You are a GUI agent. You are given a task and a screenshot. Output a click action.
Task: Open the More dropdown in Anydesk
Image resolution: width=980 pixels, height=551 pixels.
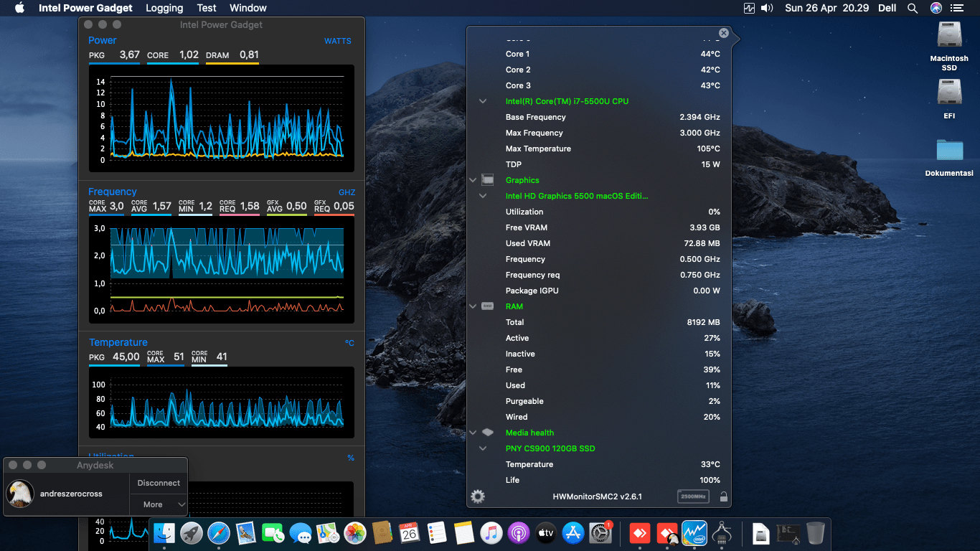pyautogui.click(x=159, y=504)
